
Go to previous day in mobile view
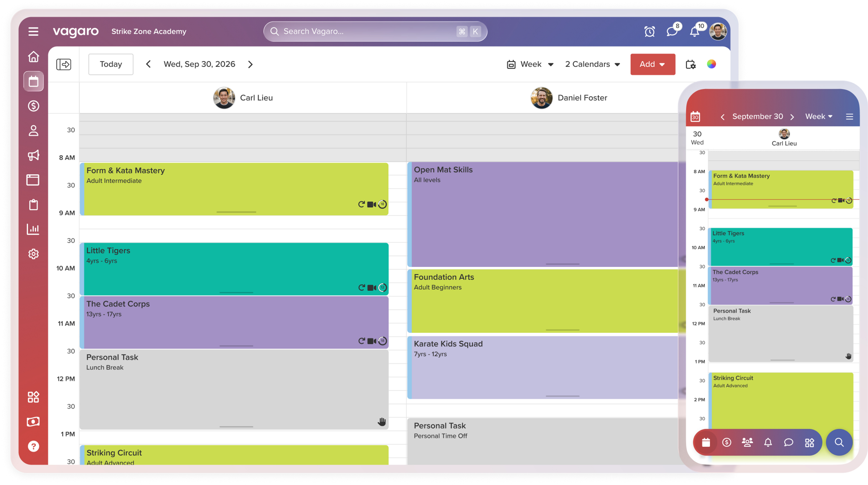722,117
